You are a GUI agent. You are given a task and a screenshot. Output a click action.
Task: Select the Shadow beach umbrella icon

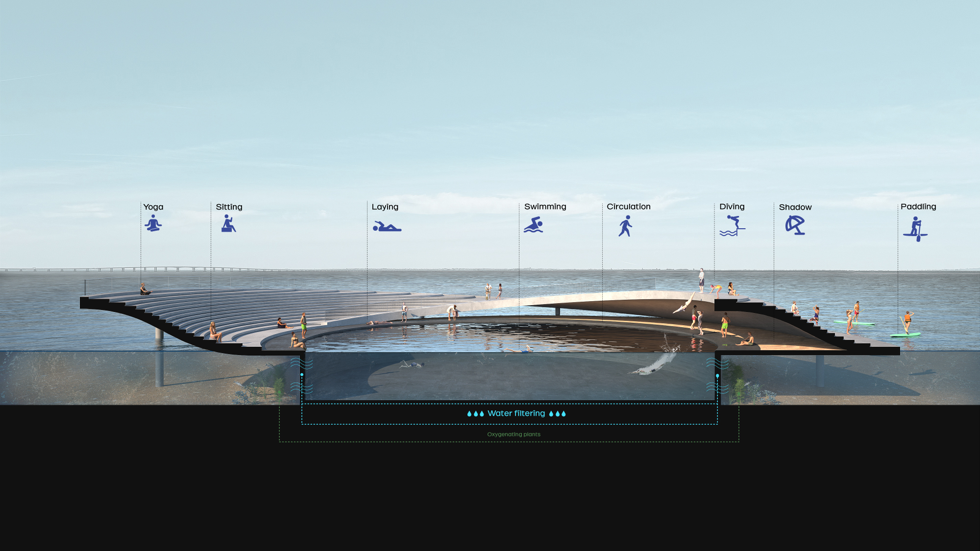click(795, 225)
